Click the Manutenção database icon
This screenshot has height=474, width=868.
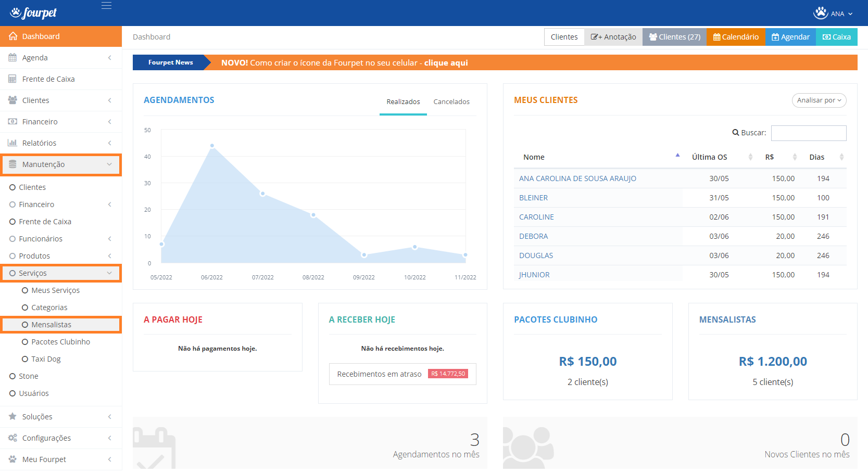[x=12, y=164]
